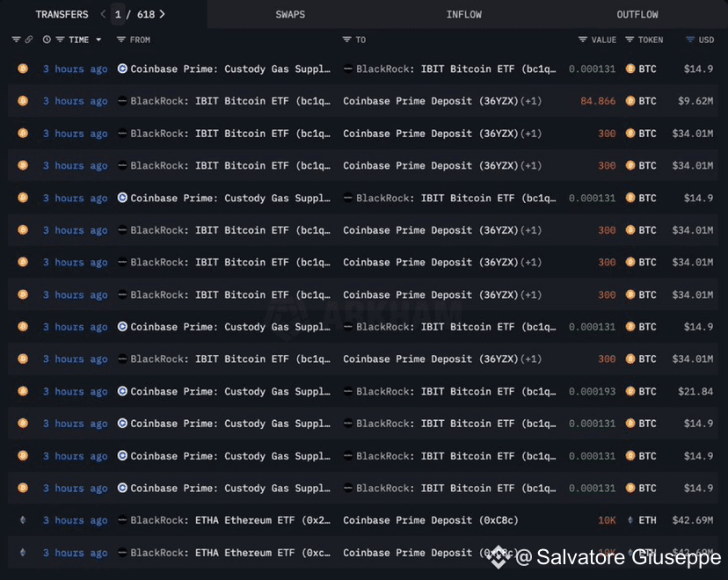Viewport: 728px width, 580px height.
Task: Click the ETH token label in the ETHA (0x2…) row
Action: [647, 520]
